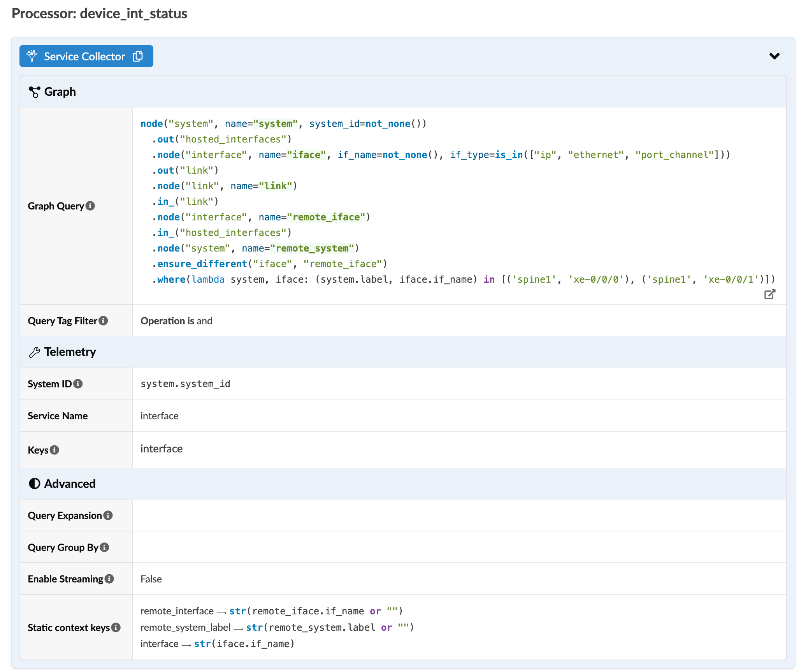Image resolution: width=801 pixels, height=672 pixels.
Task: Click the info icon beside Query Tag Filter
Action: coord(104,321)
